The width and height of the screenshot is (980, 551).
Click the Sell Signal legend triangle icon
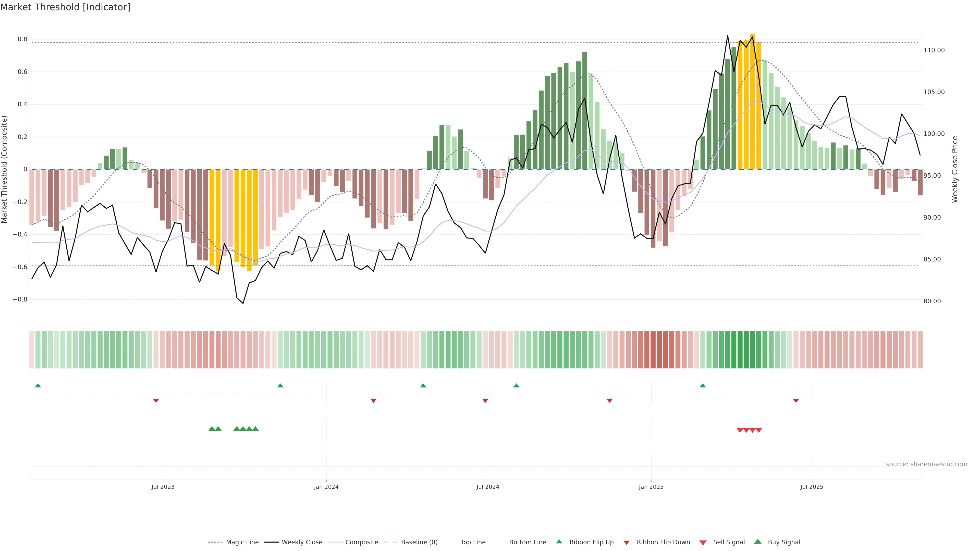pyautogui.click(x=703, y=543)
